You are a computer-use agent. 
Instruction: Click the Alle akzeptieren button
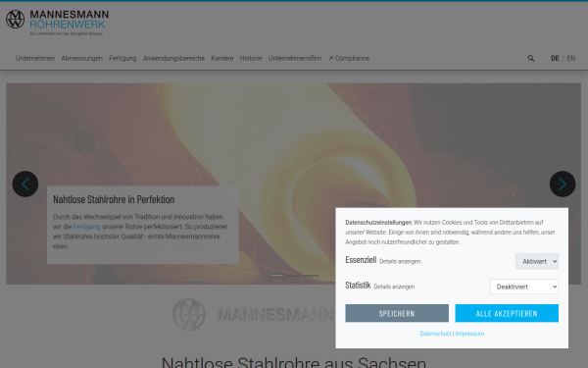[x=507, y=313]
